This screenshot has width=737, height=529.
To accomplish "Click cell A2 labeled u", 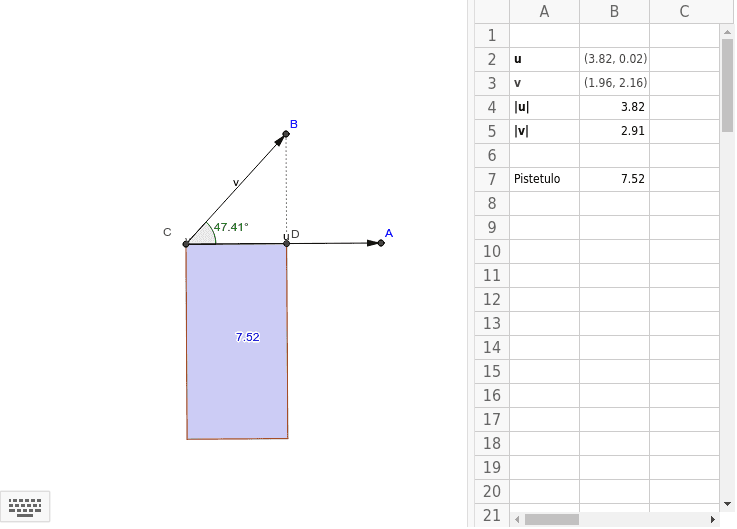I will (544, 59).
